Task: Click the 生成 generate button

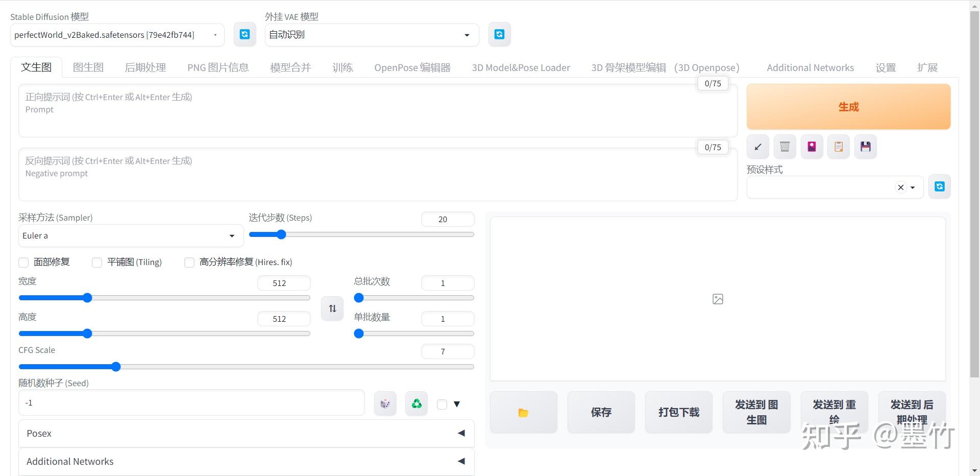Action: [848, 106]
